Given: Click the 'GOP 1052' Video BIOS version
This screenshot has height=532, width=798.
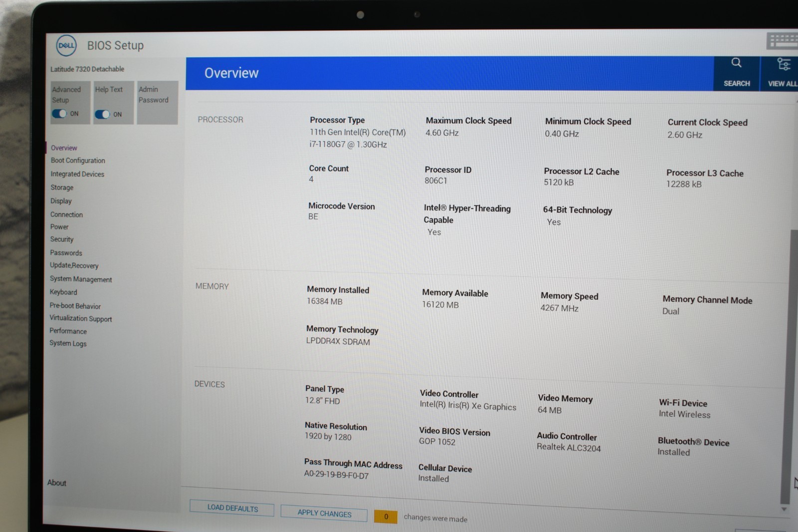Looking at the screenshot, I should click(x=437, y=442).
